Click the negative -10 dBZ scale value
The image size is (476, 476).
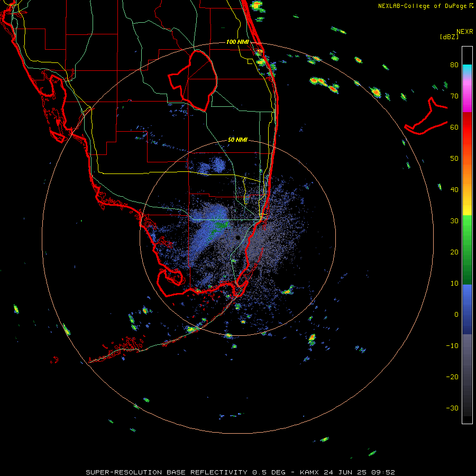pos(452,346)
